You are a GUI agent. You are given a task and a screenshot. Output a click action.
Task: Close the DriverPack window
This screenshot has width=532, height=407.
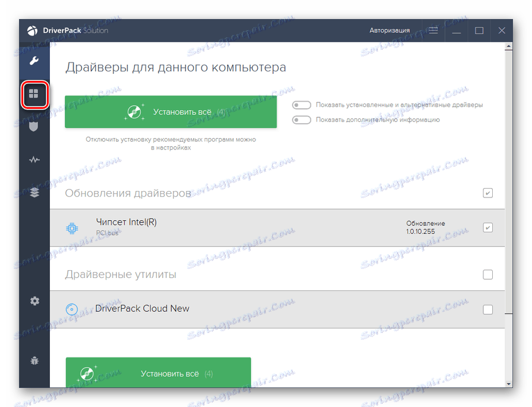(502, 30)
